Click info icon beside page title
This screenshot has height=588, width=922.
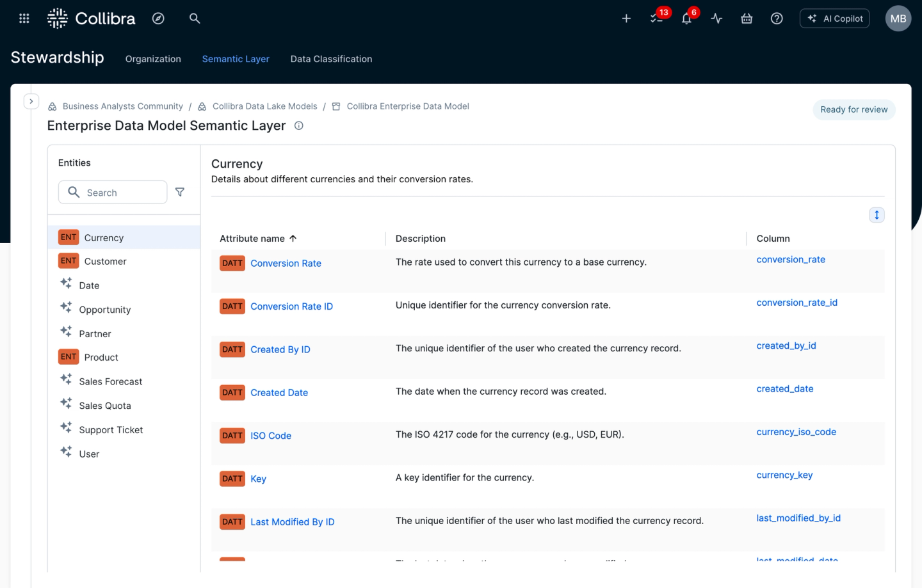click(298, 126)
